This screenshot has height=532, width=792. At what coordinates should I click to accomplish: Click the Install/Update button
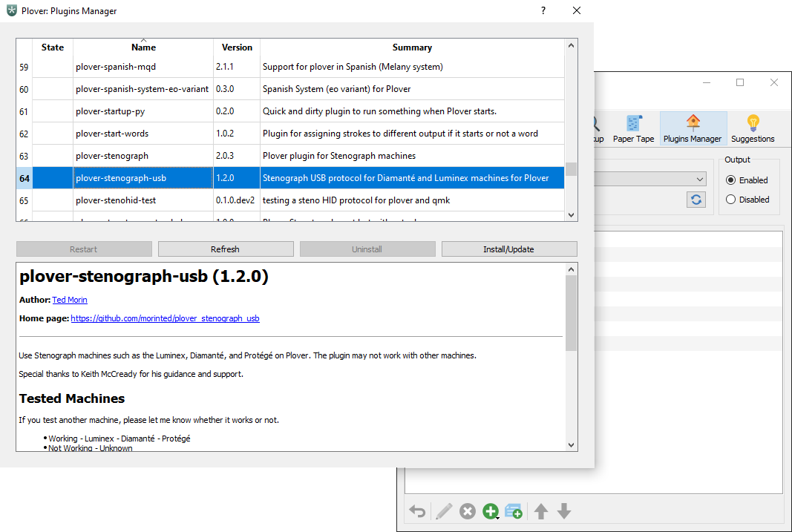point(508,249)
